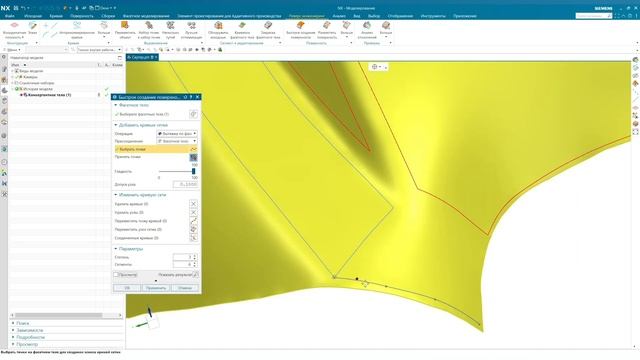Click the Обнаружить исходные icon in the ribbon
This screenshot has height=360, width=640.
click(218, 26)
